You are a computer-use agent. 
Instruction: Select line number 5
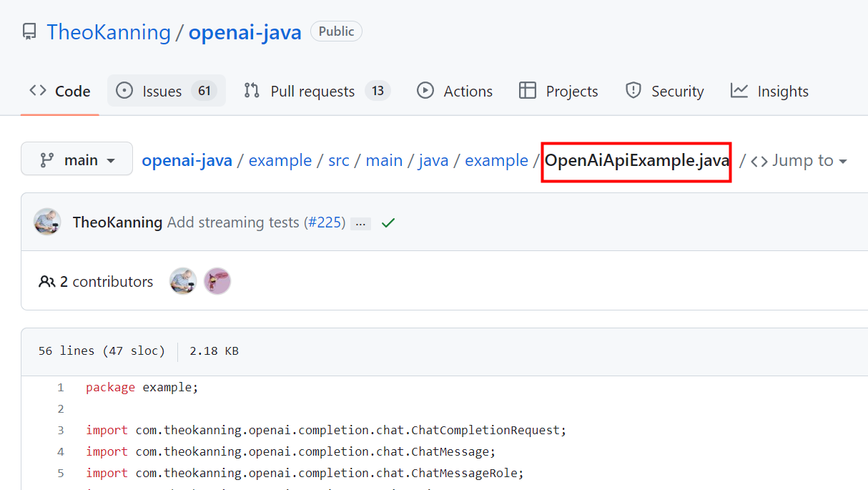click(x=61, y=474)
